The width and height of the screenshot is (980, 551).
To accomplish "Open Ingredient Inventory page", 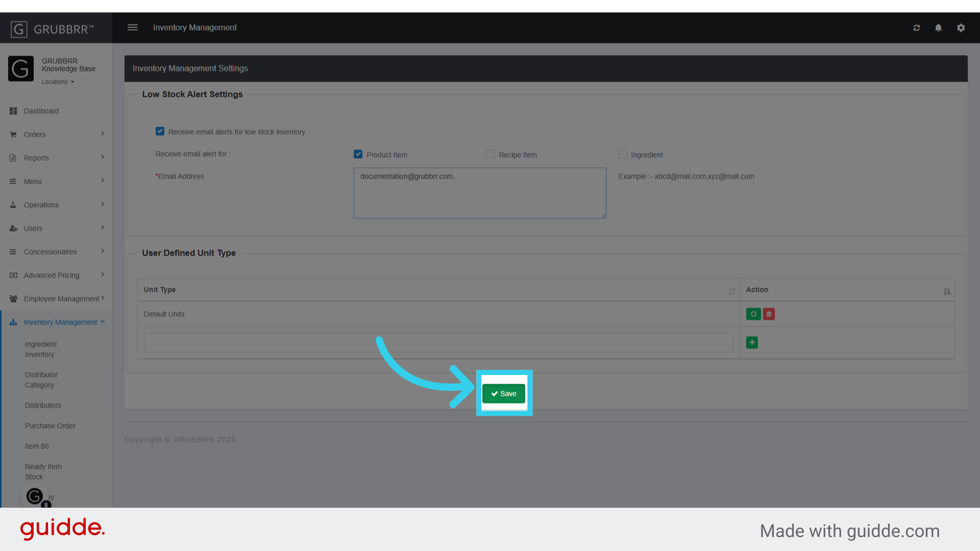I will pyautogui.click(x=41, y=349).
